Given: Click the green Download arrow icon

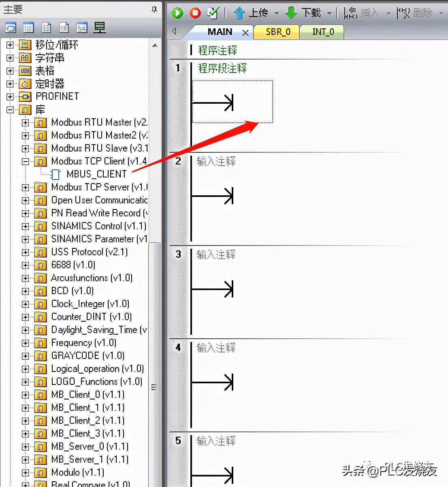Looking at the screenshot, I should [291, 13].
